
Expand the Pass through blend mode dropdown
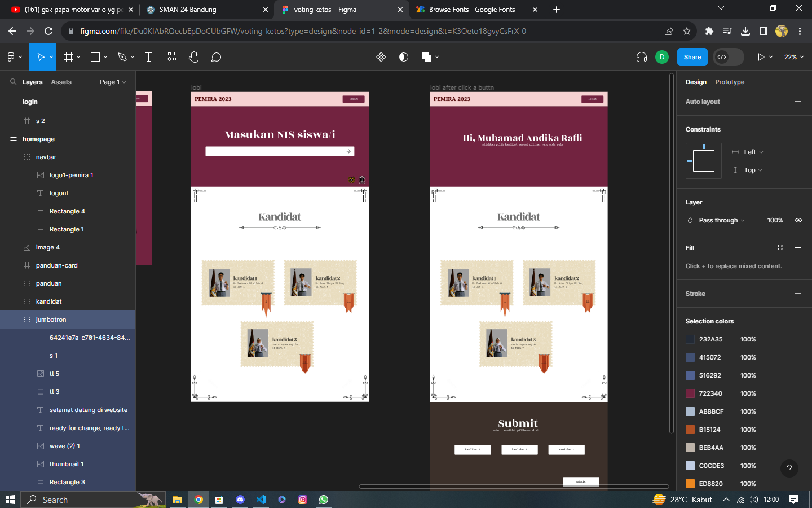(x=722, y=220)
